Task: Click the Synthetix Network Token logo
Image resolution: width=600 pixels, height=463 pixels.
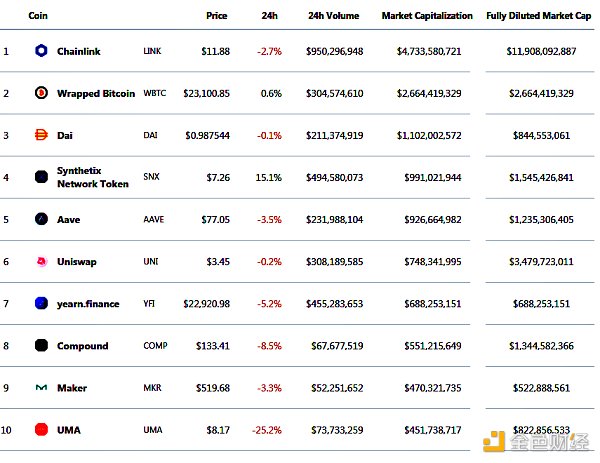Action: (x=41, y=177)
